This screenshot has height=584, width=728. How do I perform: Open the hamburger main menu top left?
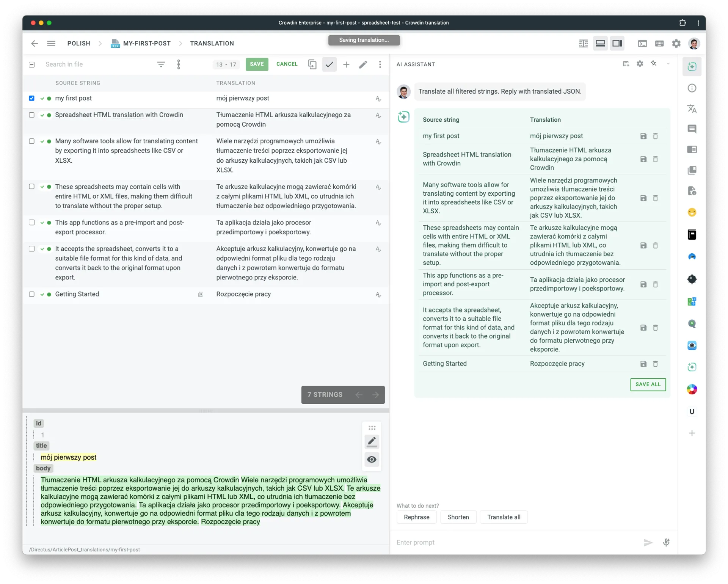click(51, 43)
